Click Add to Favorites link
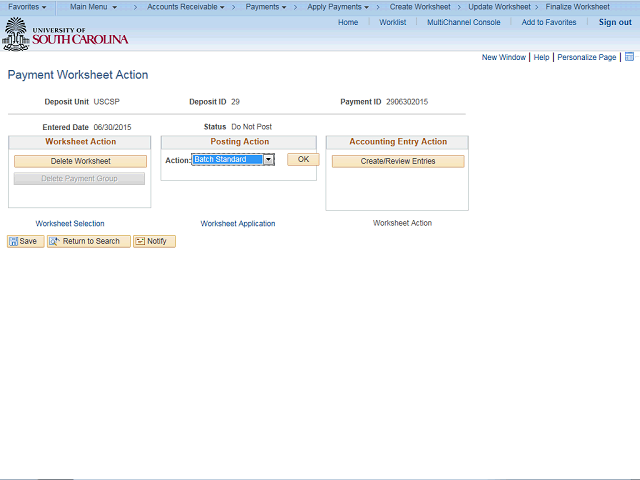640x480 pixels. (x=549, y=22)
